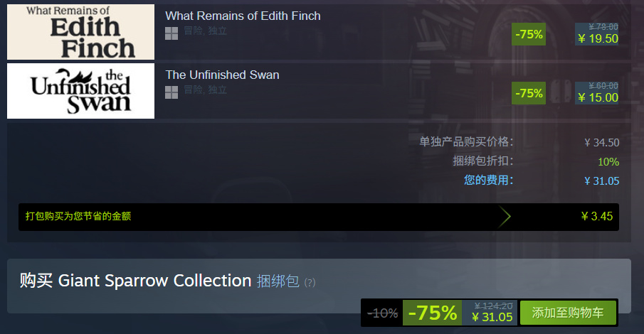Viewport: 644px width, 334px height.
Task: Click the crossed-out -10% bundle badge
Action: (x=382, y=313)
